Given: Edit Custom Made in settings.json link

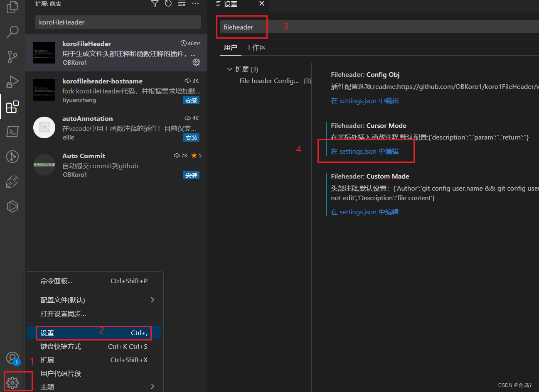Looking at the screenshot, I should (x=365, y=212).
